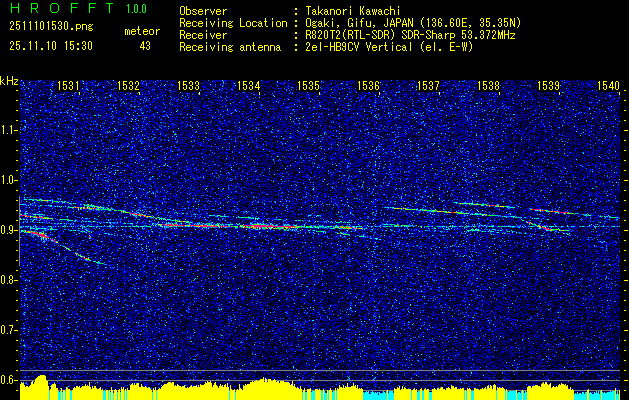Click the 1540 time marker

pos(609,85)
